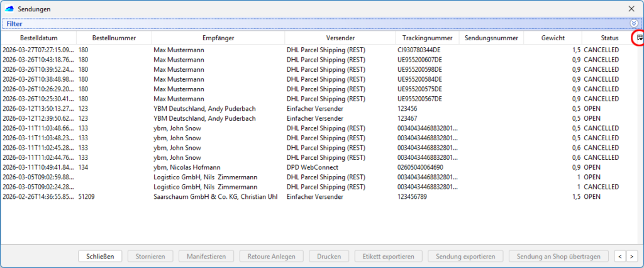Go to next page with right arrow
The height and width of the screenshot is (268, 644).
[632, 256]
